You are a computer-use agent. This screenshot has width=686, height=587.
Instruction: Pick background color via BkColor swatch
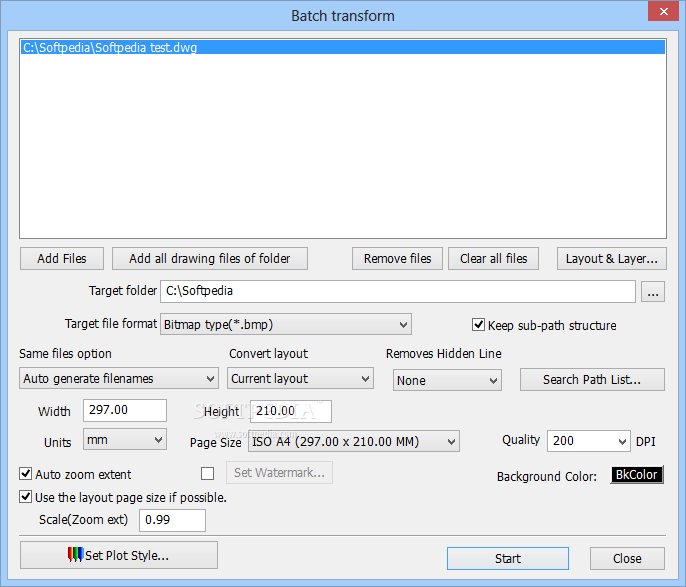click(x=637, y=475)
